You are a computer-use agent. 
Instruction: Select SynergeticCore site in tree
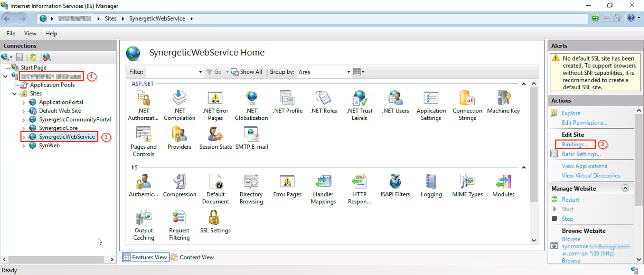[x=58, y=128]
